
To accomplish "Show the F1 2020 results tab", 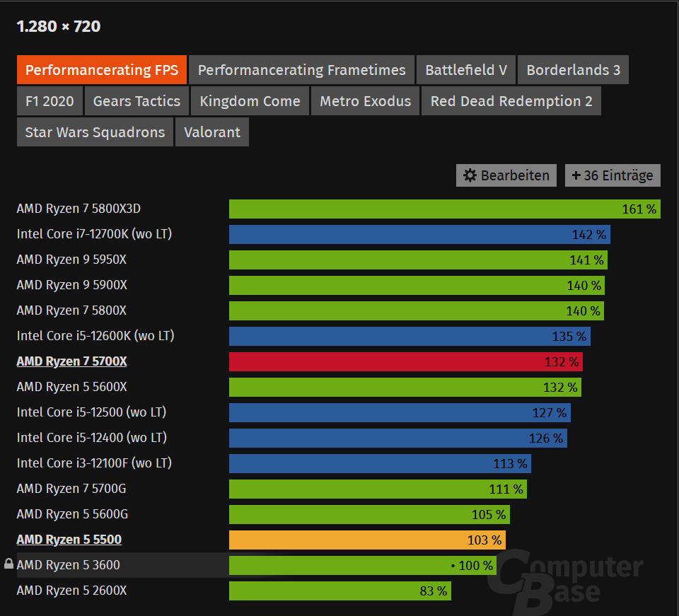I will click(50, 101).
